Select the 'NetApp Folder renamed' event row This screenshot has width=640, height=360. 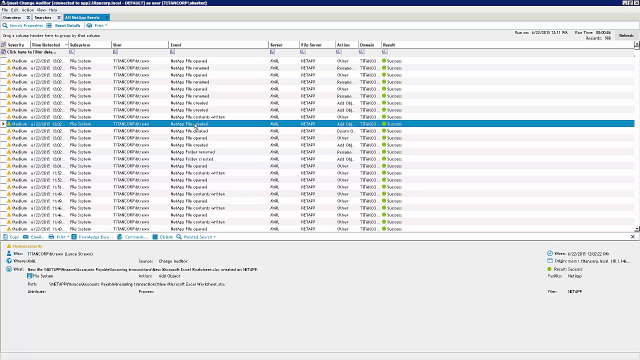point(317,152)
